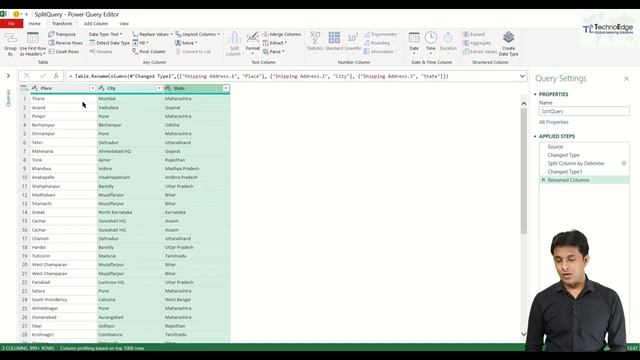Click Pivot Column
Viewport: 640px width, 360px height.
(x=149, y=52)
